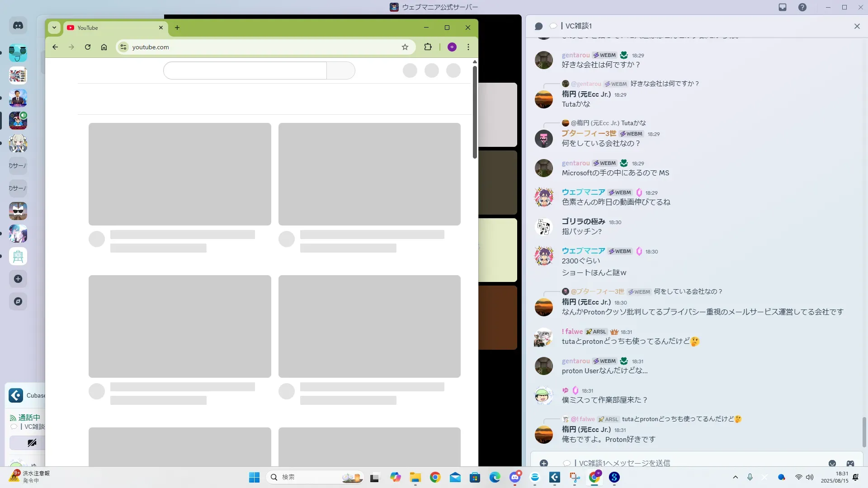Click attachment plus button in chat input
This screenshot has height=488, width=868.
[544, 463]
